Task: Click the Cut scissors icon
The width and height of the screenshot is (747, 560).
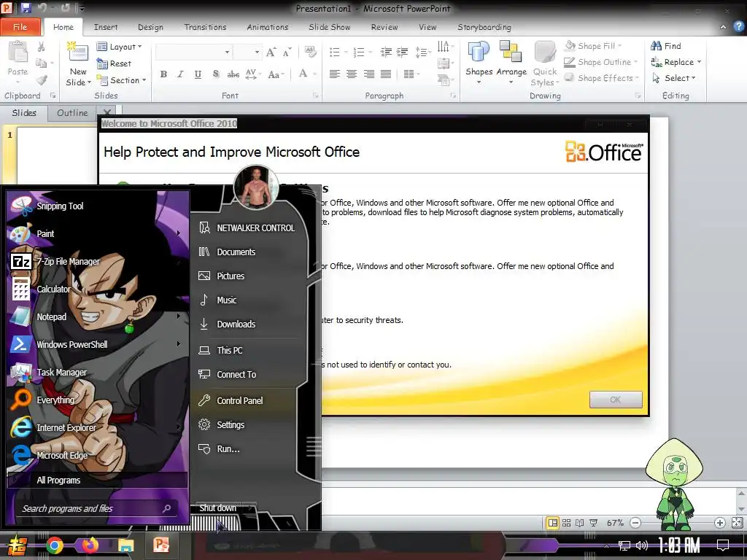Action: [x=41, y=47]
